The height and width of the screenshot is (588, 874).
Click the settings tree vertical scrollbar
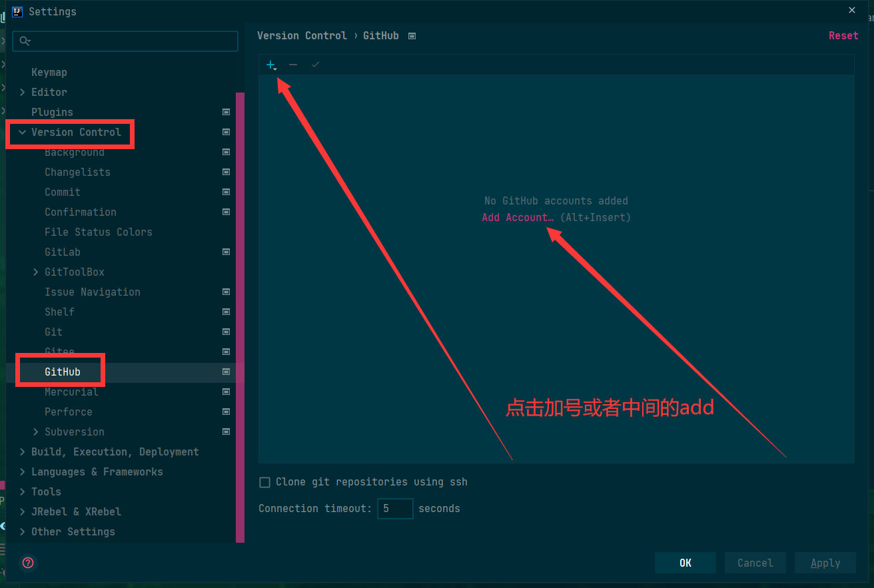click(x=240, y=317)
